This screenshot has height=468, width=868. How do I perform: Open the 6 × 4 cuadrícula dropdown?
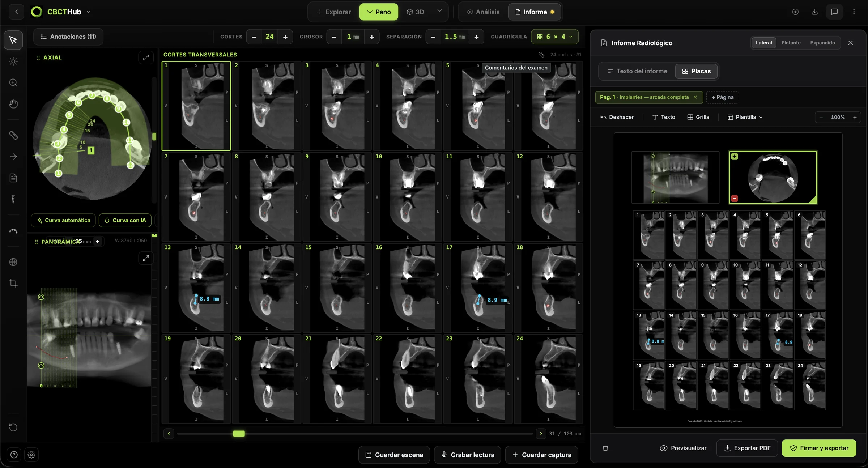[x=554, y=37]
